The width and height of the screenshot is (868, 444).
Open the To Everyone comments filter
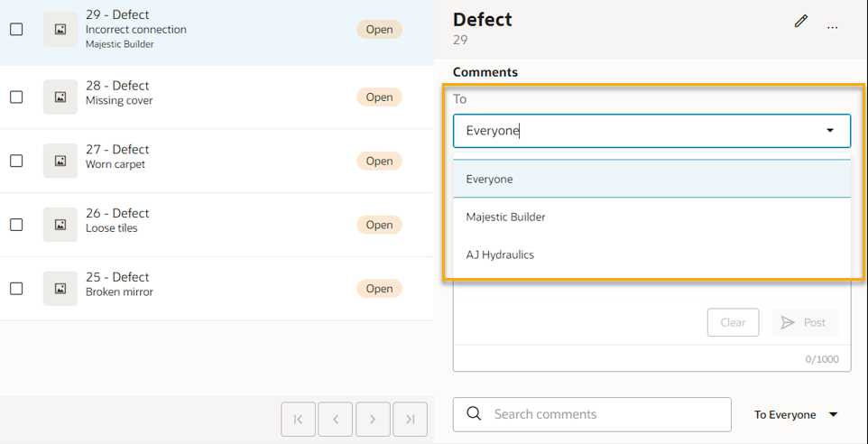pyautogui.click(x=796, y=415)
